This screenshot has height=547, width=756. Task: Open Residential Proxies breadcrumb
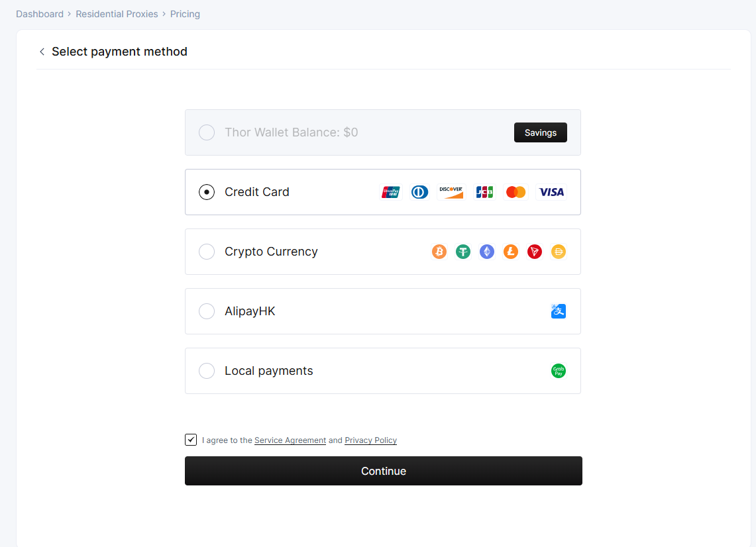coord(117,14)
